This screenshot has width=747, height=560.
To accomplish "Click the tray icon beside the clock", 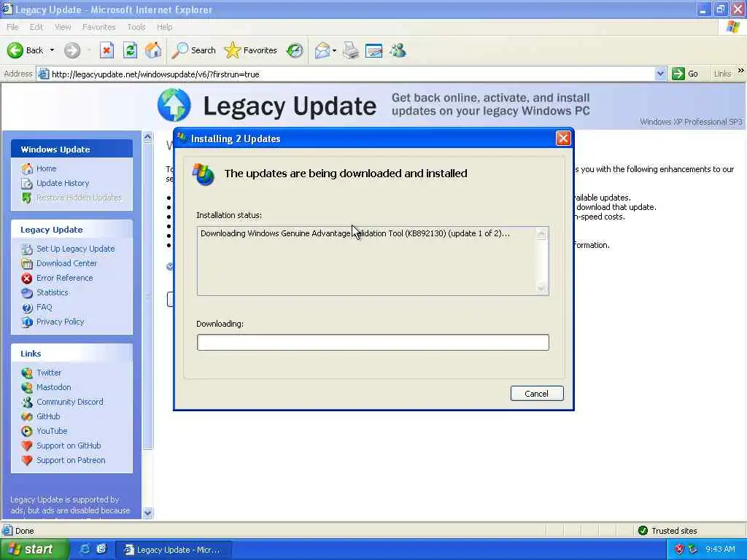I will coord(693,550).
